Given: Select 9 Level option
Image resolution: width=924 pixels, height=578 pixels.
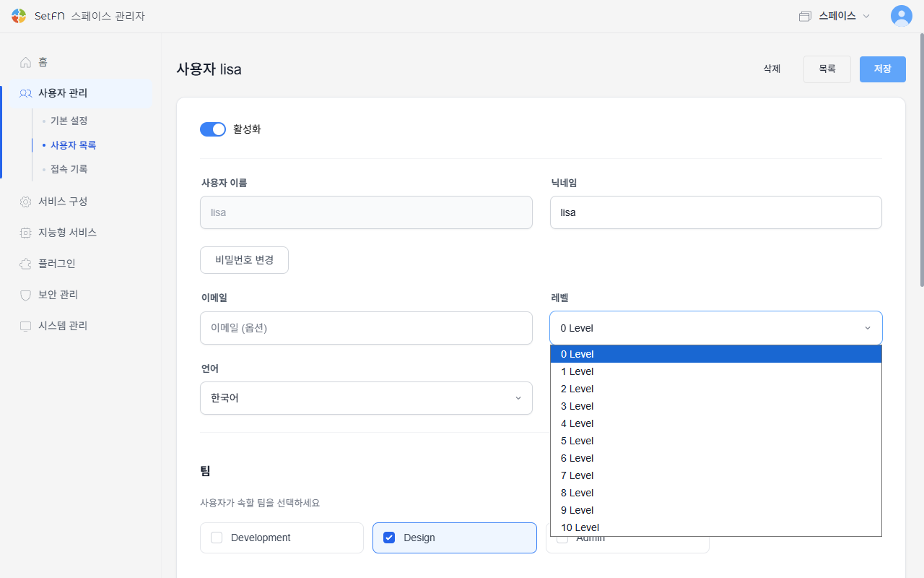Looking at the screenshot, I should tap(716, 510).
